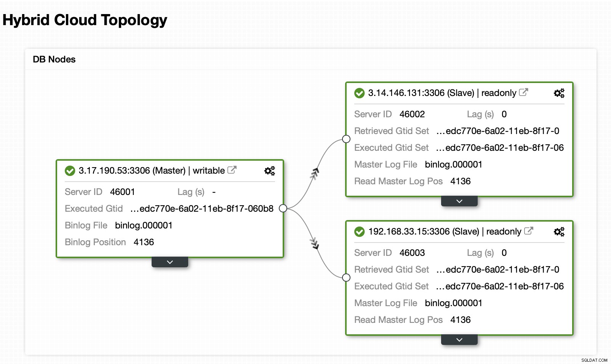This screenshot has width=611, height=364.
Task: Click Executed Gtid Set value on 192.168.33.15
Action: pyautogui.click(x=500, y=286)
